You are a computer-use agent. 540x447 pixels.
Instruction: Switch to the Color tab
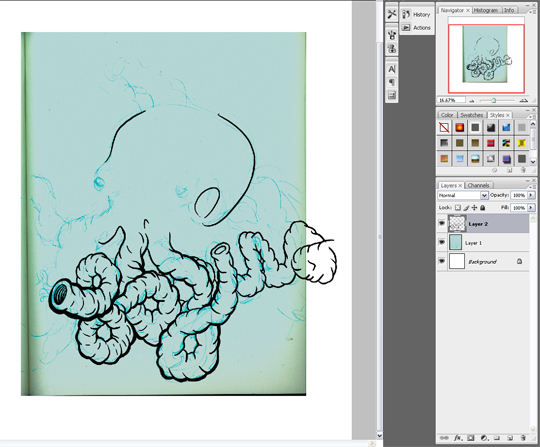tap(447, 115)
